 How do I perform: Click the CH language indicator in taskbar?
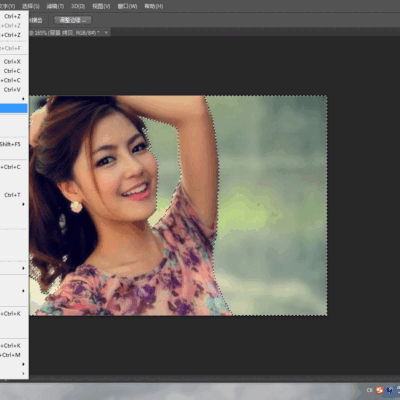click(369, 390)
